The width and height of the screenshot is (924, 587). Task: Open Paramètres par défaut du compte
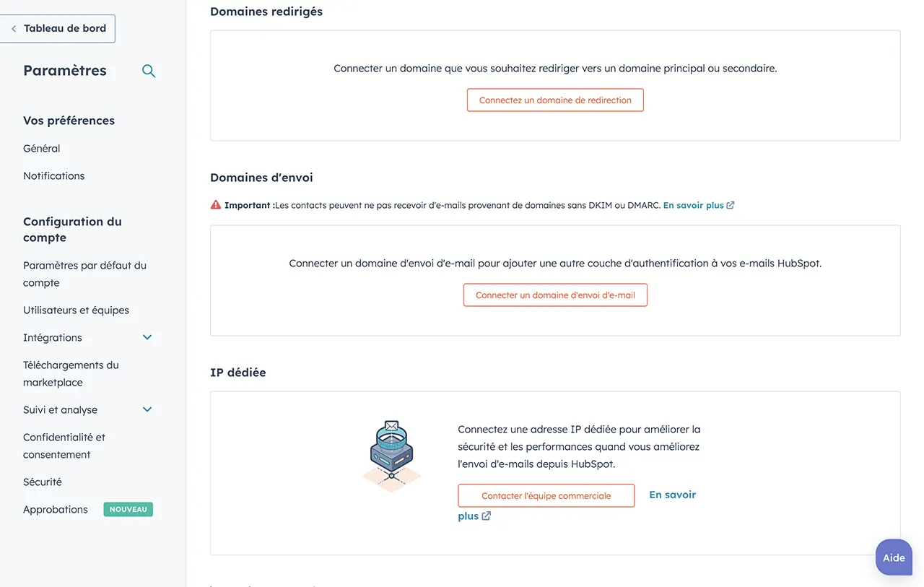pyautogui.click(x=84, y=274)
